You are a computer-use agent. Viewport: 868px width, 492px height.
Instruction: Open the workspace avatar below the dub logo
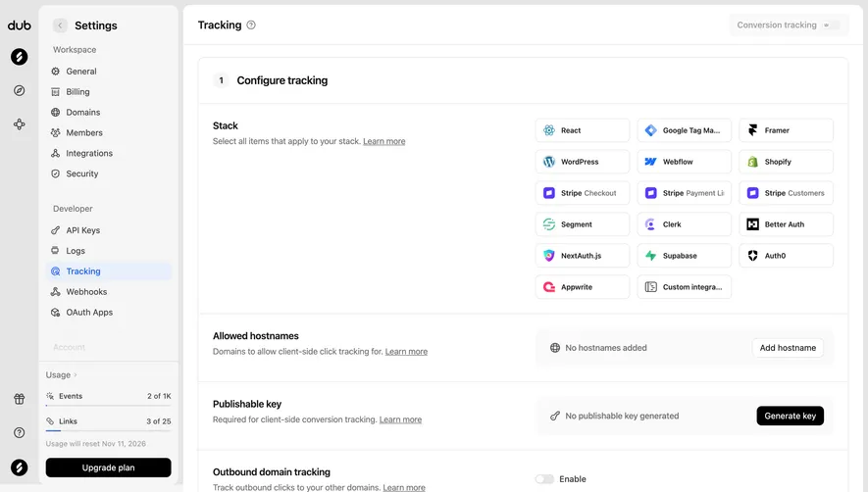tap(20, 57)
